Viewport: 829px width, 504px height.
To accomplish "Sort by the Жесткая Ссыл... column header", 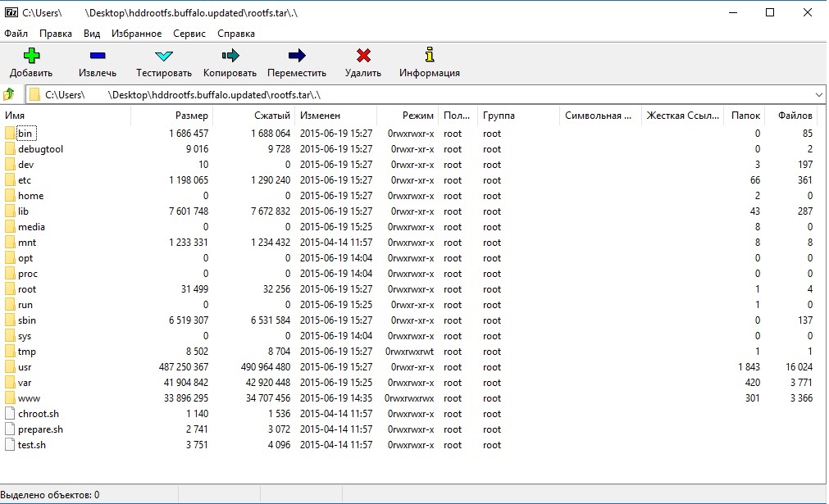I will [x=682, y=116].
